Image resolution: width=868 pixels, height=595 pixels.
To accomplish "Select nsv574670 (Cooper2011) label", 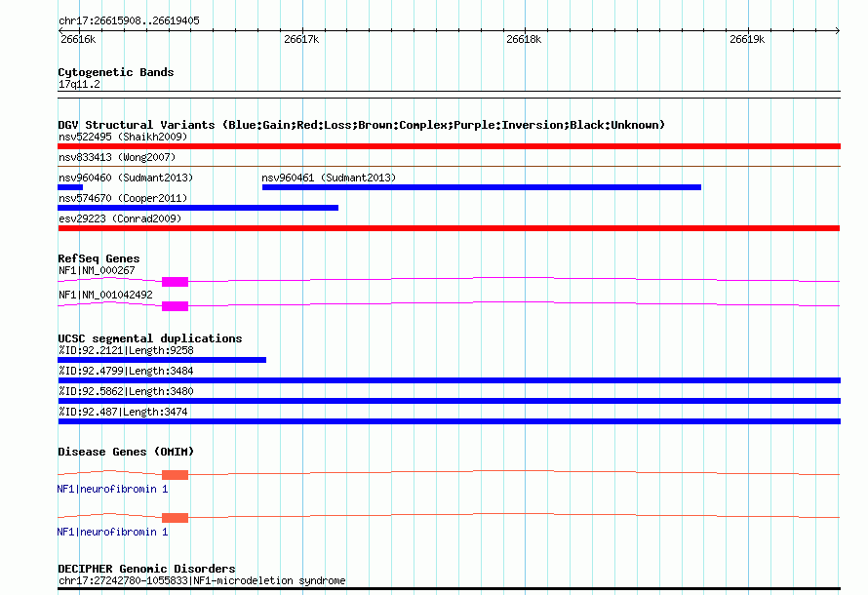I will click(123, 198).
